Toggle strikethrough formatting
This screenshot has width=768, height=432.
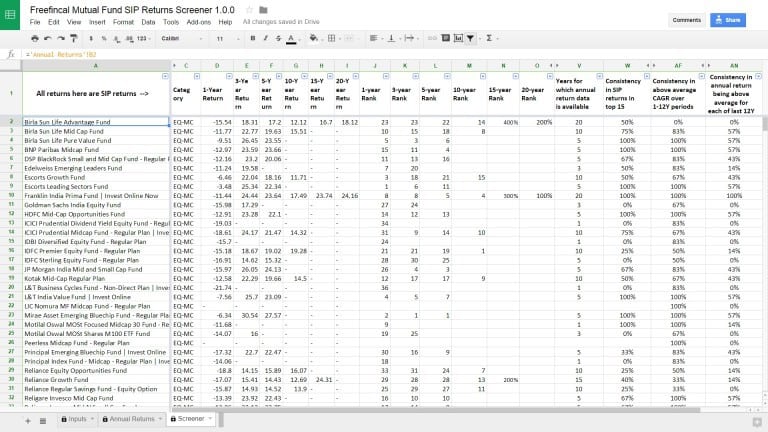click(278, 38)
